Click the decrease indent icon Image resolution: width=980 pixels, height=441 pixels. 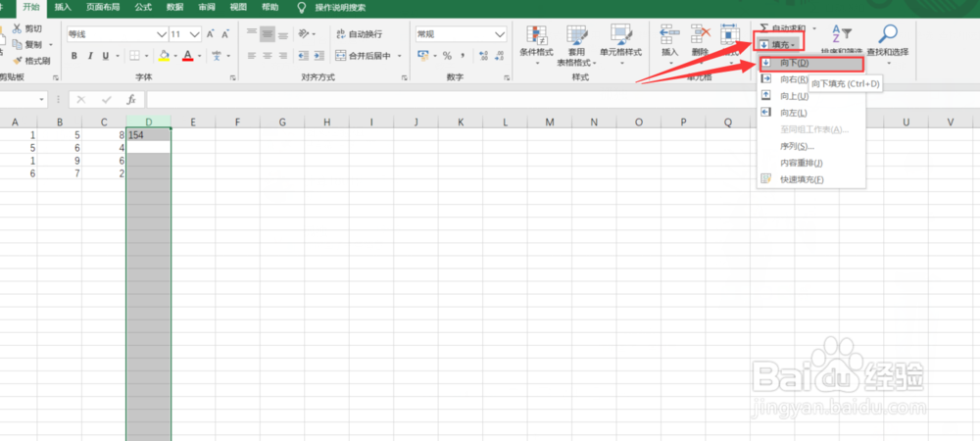coord(304,56)
